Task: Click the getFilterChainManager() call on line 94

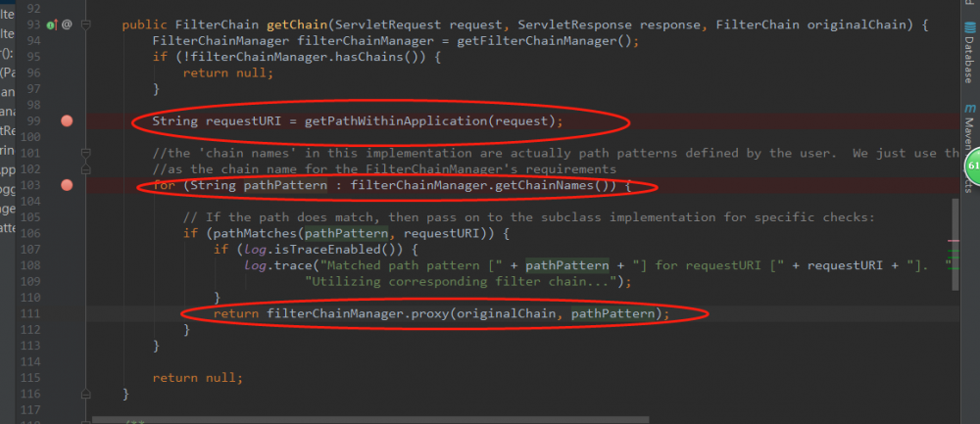Action: click(544, 41)
